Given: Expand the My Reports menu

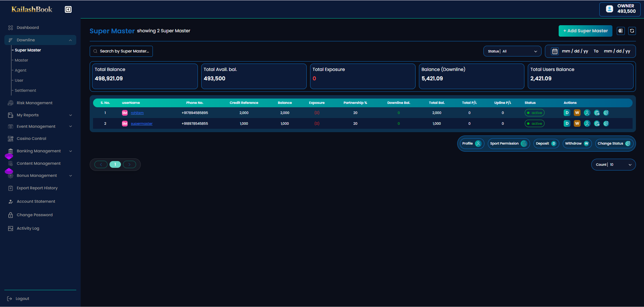Looking at the screenshot, I should [x=40, y=115].
